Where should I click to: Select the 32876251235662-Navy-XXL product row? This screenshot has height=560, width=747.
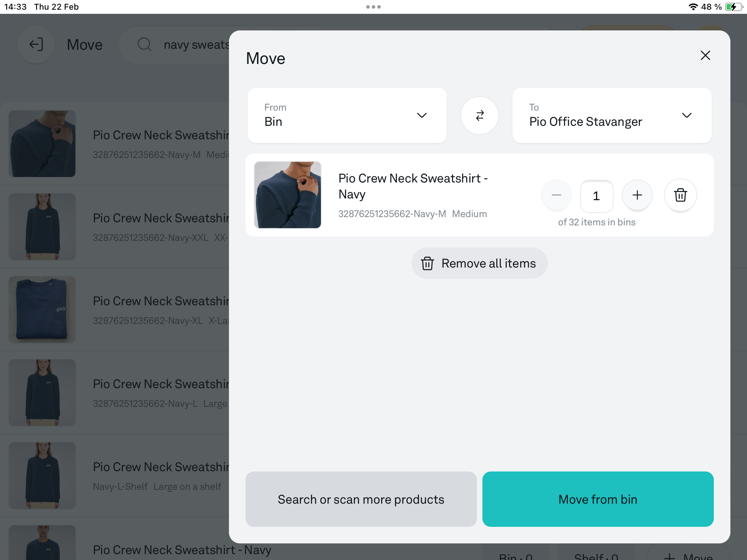[x=114, y=227]
